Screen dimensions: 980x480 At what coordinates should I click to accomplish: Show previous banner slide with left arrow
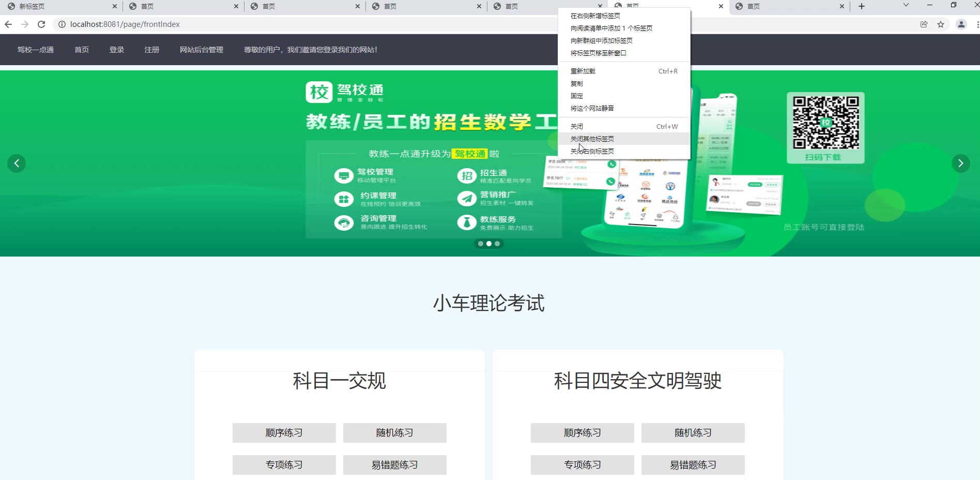(17, 163)
